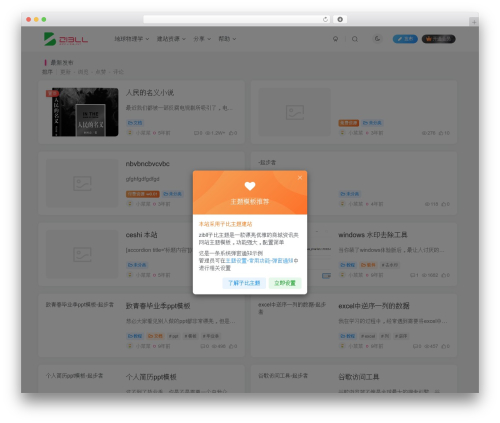Click the #ppt hashtag tag

[x=174, y=336]
